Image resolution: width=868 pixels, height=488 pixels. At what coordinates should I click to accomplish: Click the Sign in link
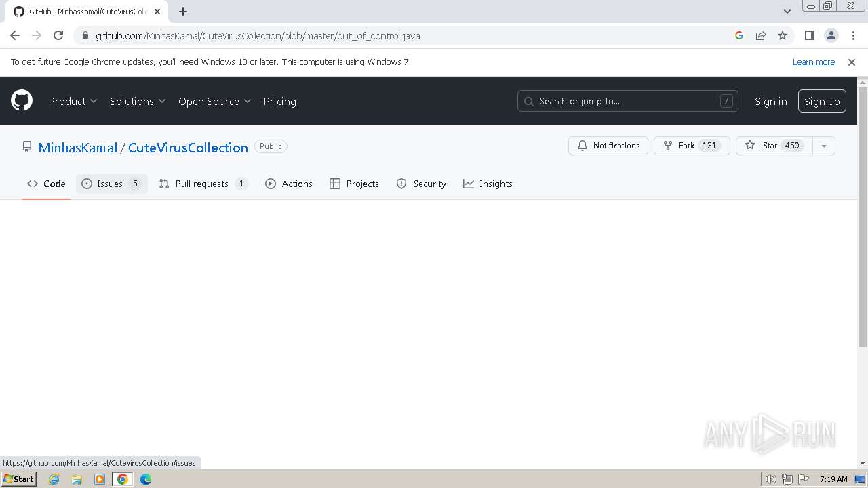pyautogui.click(x=770, y=101)
